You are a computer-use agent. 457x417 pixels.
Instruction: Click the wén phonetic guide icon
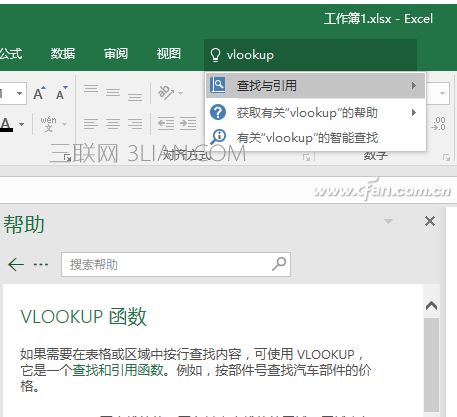tap(48, 124)
